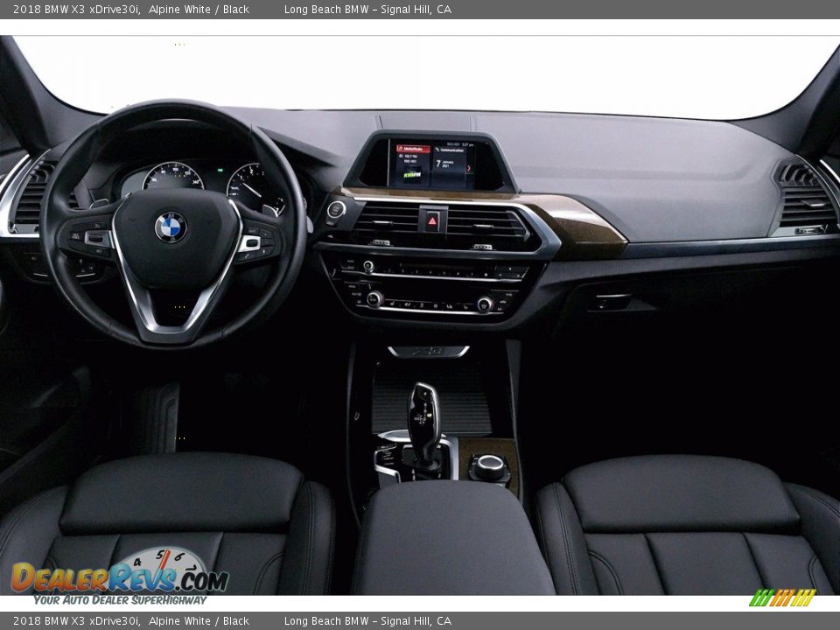Click the BMW roundel on steering wheel
Viewport: 840px width, 630px height.
click(x=171, y=227)
